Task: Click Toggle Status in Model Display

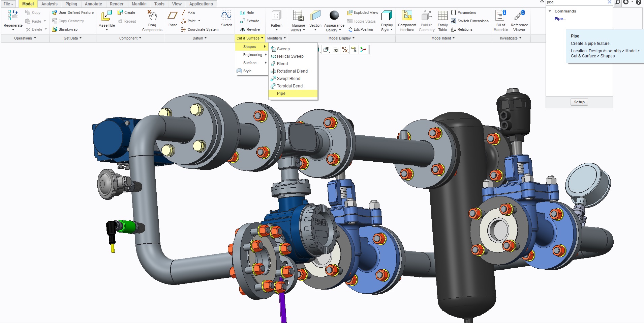Action: pos(361,21)
